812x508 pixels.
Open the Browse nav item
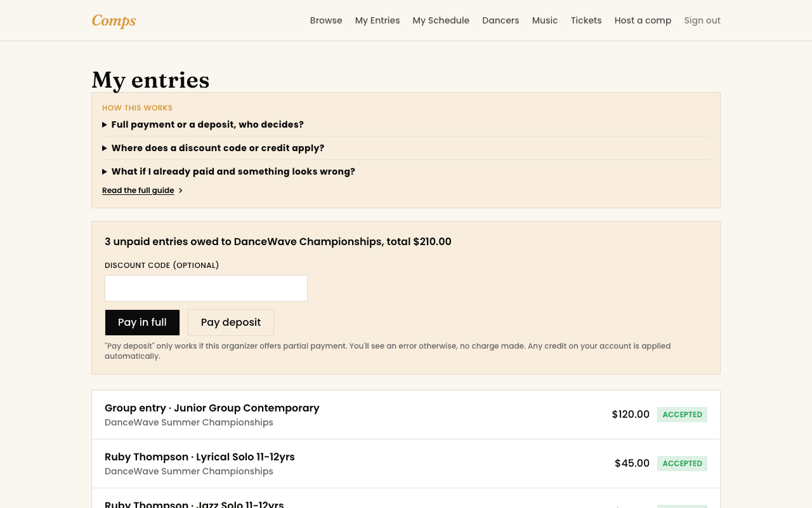(x=326, y=20)
